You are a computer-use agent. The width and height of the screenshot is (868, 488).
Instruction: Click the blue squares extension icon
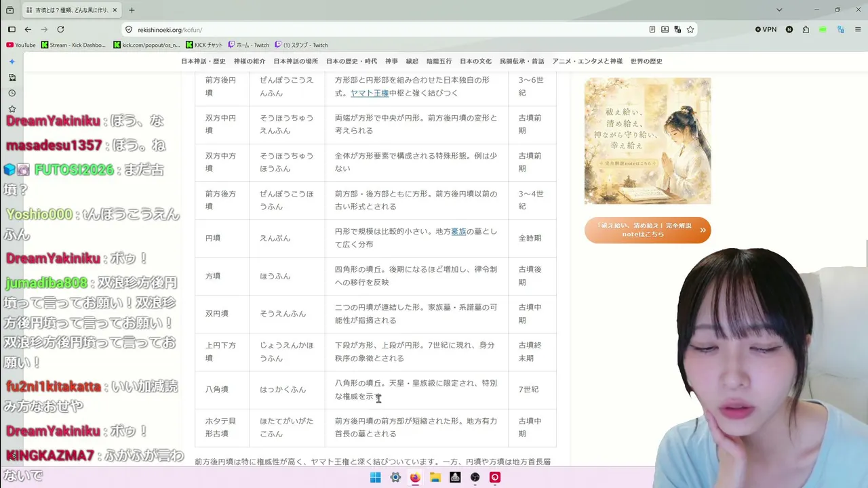[841, 29]
